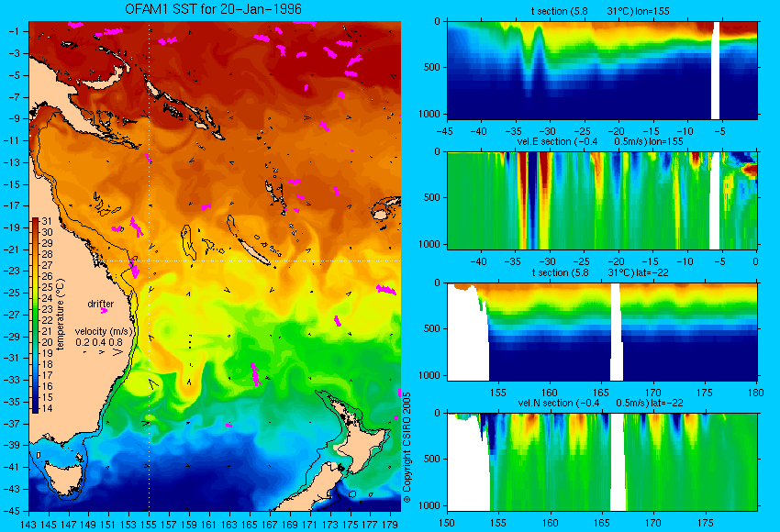This screenshot has height=532, width=780.
Task: Click the 'vel.N section lat=-22' panel title
Action: [x=600, y=403]
